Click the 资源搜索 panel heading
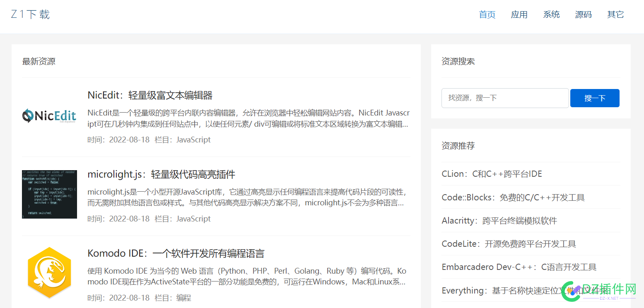The image size is (644, 308). 458,62
